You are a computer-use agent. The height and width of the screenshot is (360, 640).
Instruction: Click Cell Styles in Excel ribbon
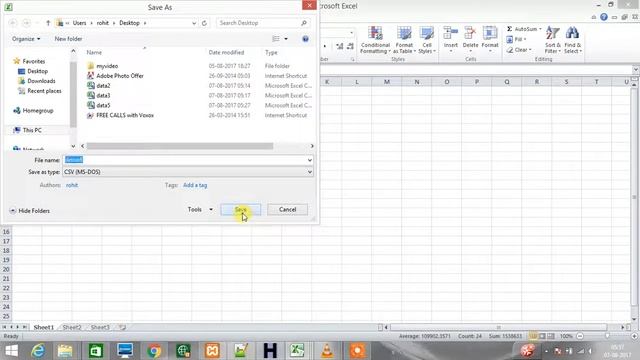[427, 40]
